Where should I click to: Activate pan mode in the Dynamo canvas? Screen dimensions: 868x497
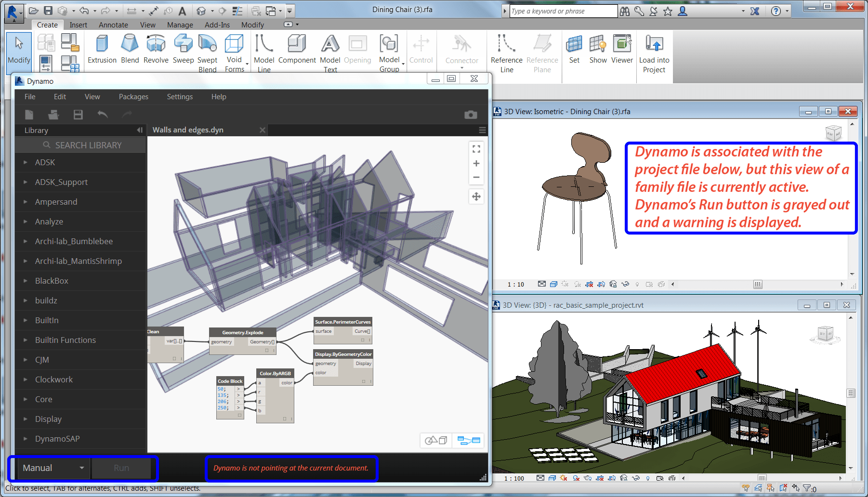(x=476, y=196)
